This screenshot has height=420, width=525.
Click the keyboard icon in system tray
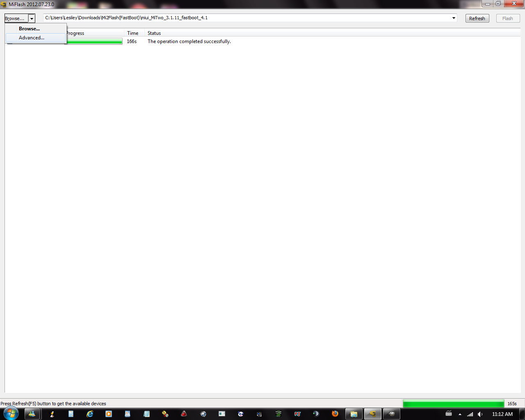pos(449,413)
